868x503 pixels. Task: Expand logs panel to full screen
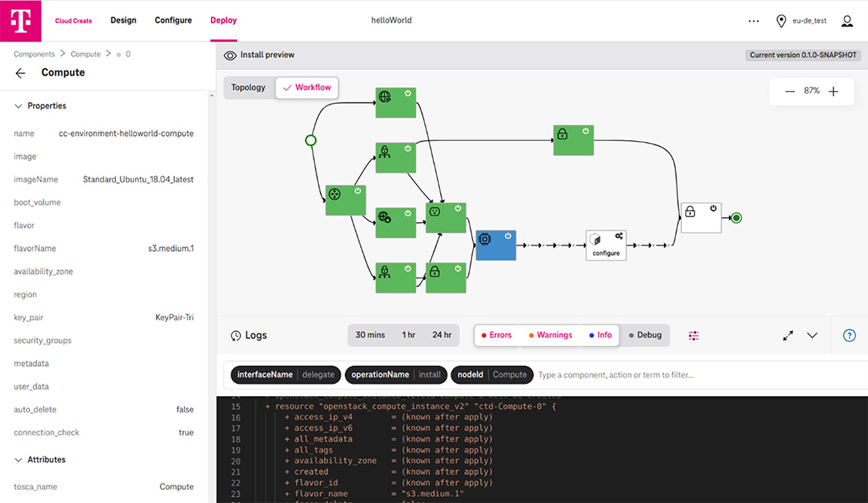tap(787, 336)
